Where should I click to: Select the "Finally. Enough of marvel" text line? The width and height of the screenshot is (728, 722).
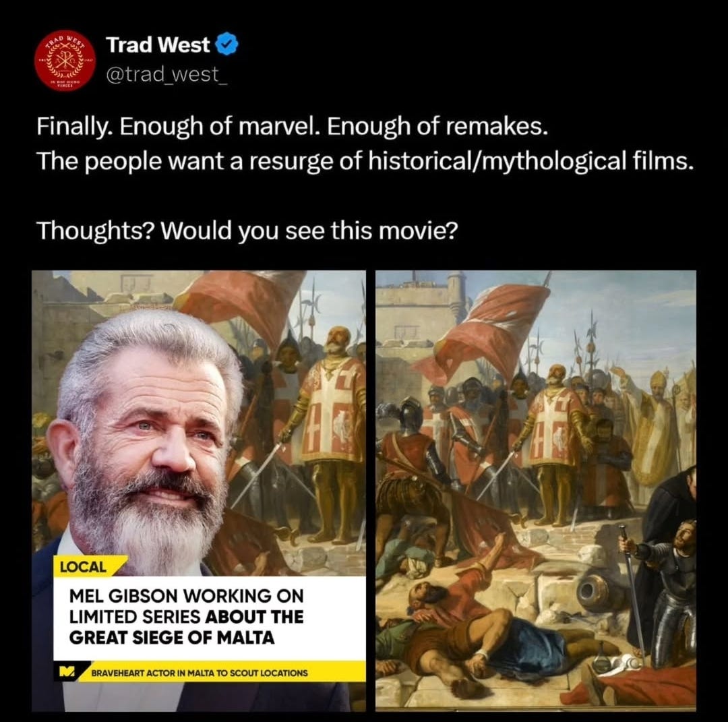tap(293, 126)
